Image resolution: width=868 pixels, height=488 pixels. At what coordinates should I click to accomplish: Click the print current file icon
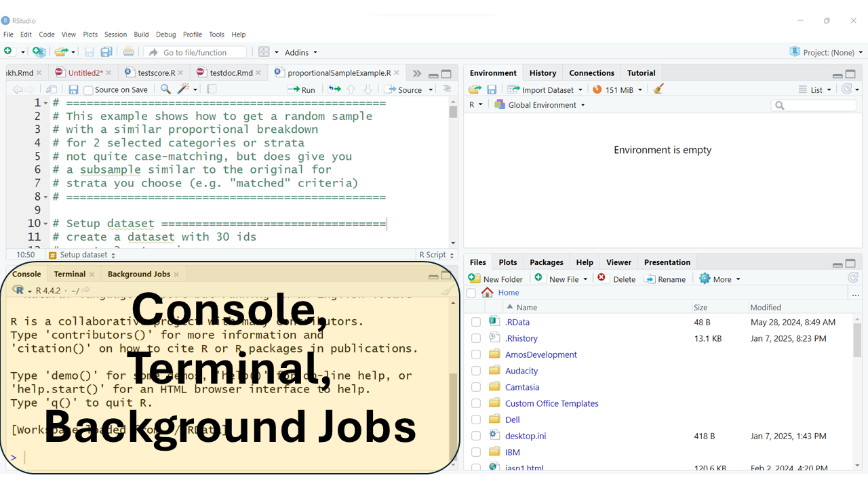pos(128,52)
